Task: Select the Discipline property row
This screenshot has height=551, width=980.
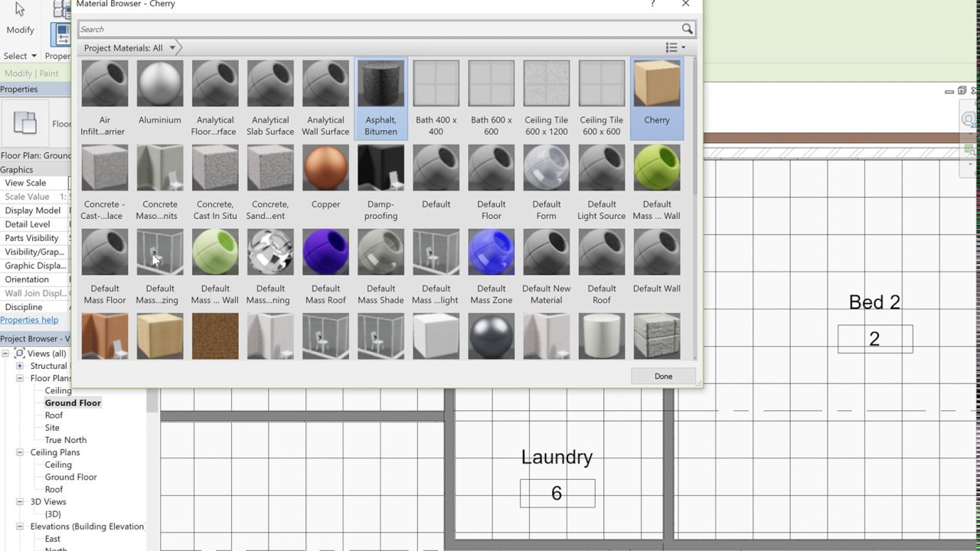Action: coord(35,307)
